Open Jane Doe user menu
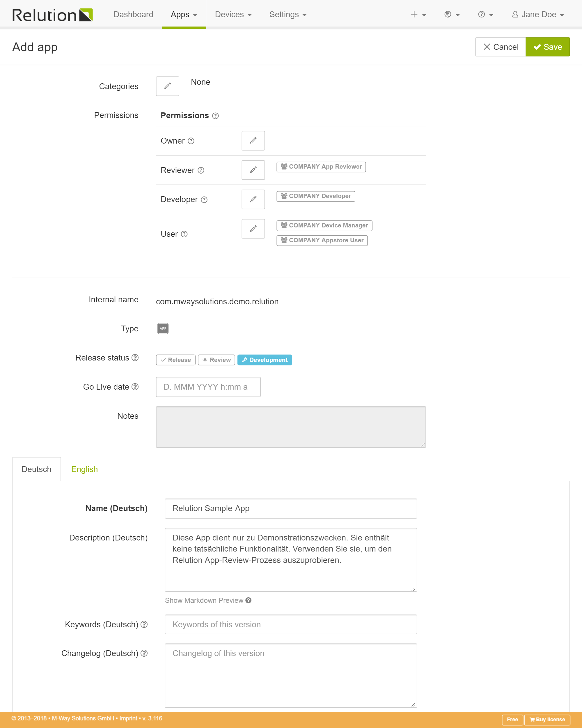The width and height of the screenshot is (582, 728). pyautogui.click(x=538, y=15)
